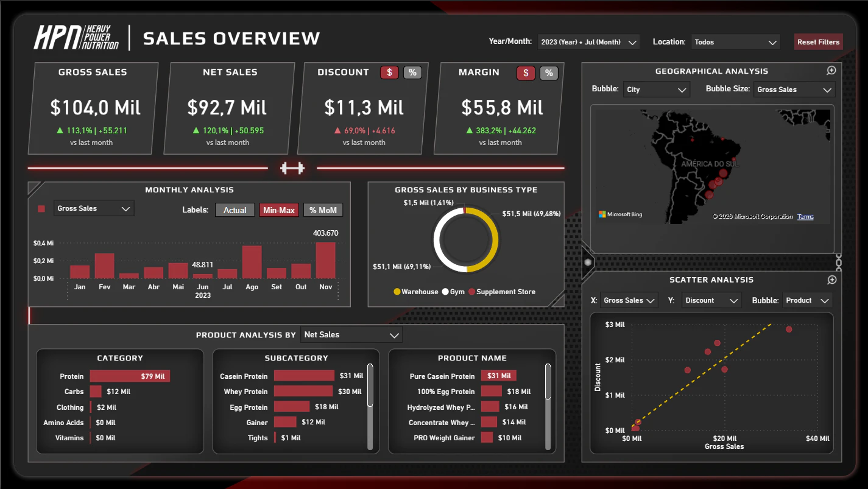
Task: Open the Location dropdown showing Todos
Action: pyautogui.click(x=735, y=42)
